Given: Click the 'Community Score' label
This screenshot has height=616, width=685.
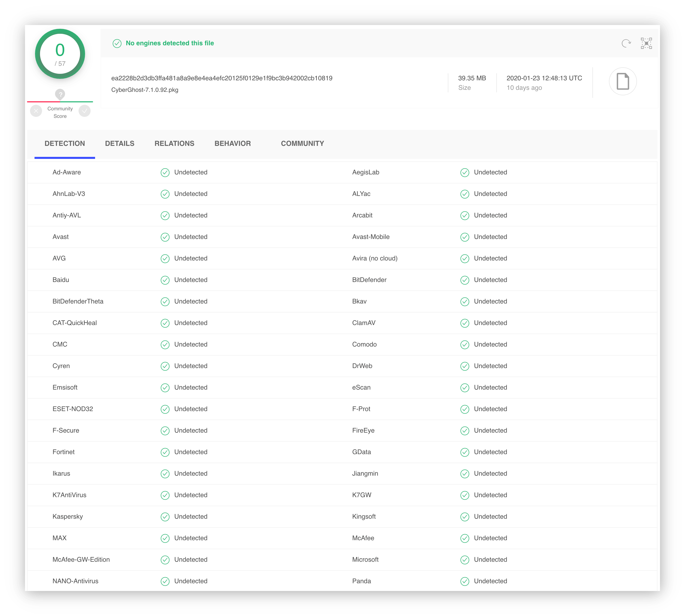Looking at the screenshot, I should coord(60,112).
